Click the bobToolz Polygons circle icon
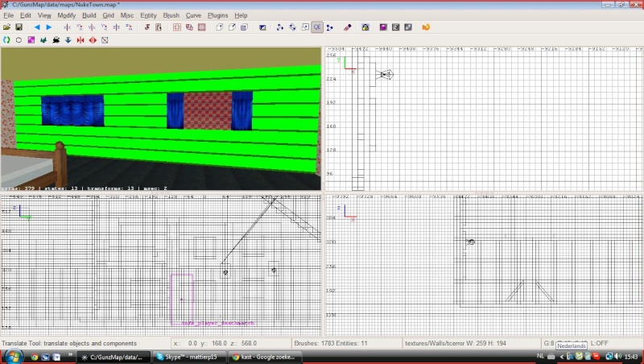644x364 pixels. click(19, 39)
